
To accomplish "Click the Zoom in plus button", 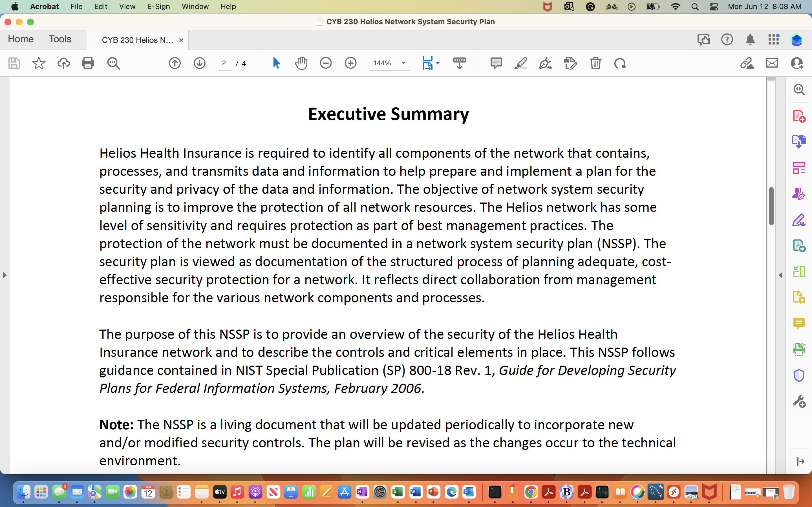I will click(350, 63).
